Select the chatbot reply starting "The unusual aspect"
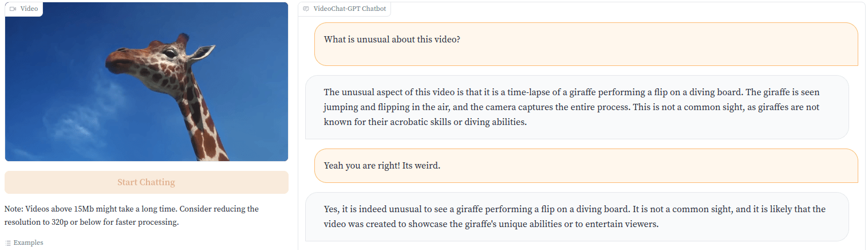This screenshot has height=250, width=868. (577, 107)
